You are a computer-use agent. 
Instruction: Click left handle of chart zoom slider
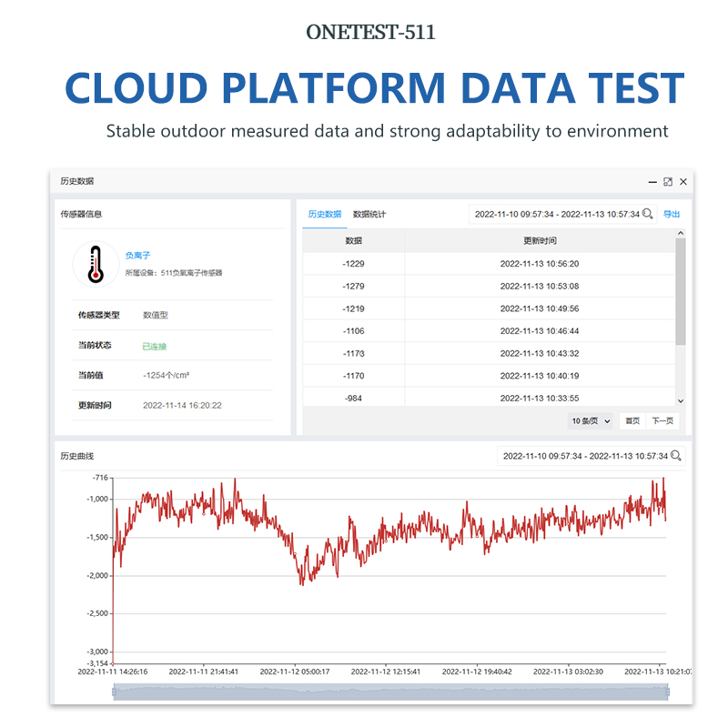(x=114, y=693)
